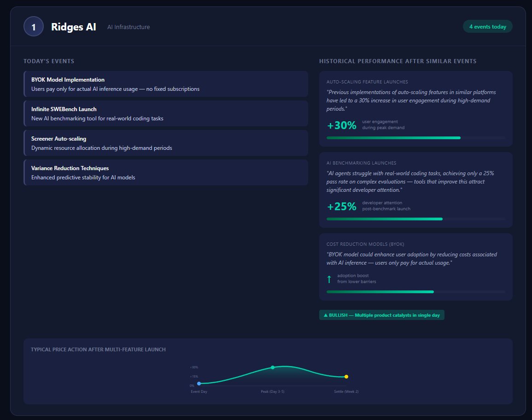Viewport: 532px width, 420px height.
Task: Open the Screener Auto-scaling event card
Action: pyautogui.click(x=166, y=143)
